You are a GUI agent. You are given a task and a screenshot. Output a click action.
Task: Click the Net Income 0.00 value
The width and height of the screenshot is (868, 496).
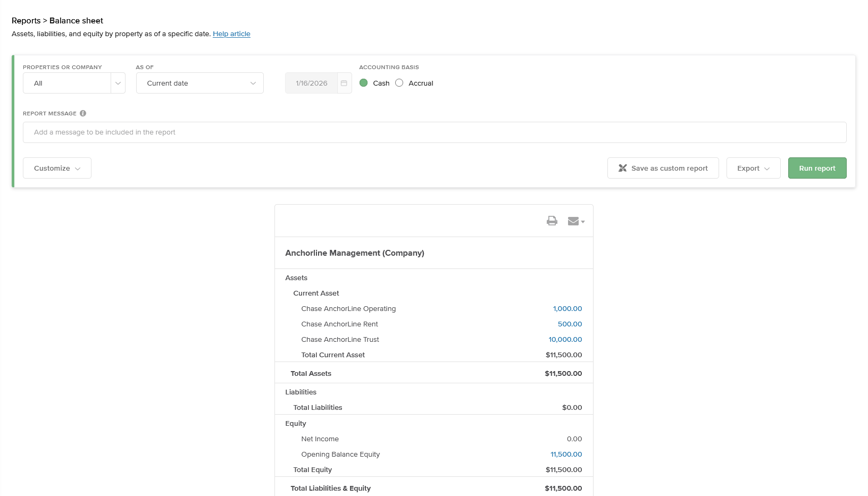(574, 439)
